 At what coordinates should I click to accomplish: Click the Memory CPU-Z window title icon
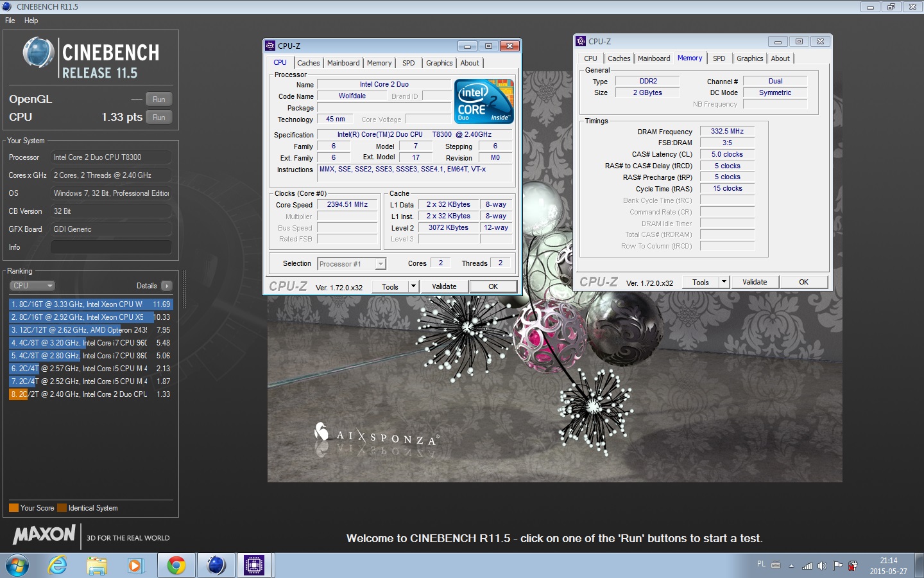click(x=581, y=41)
